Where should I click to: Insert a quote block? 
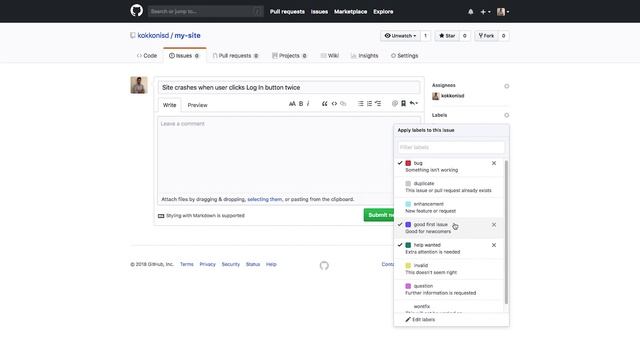click(324, 104)
